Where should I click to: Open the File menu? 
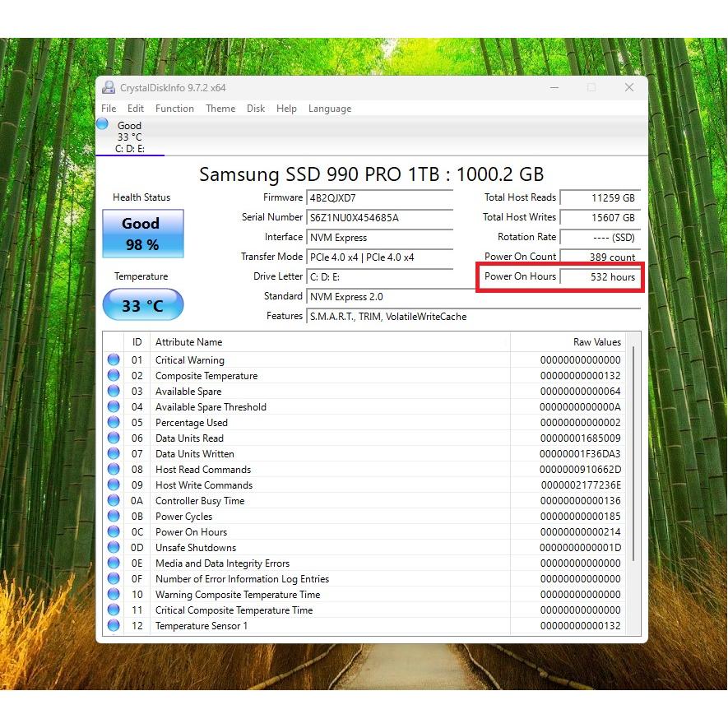click(109, 109)
